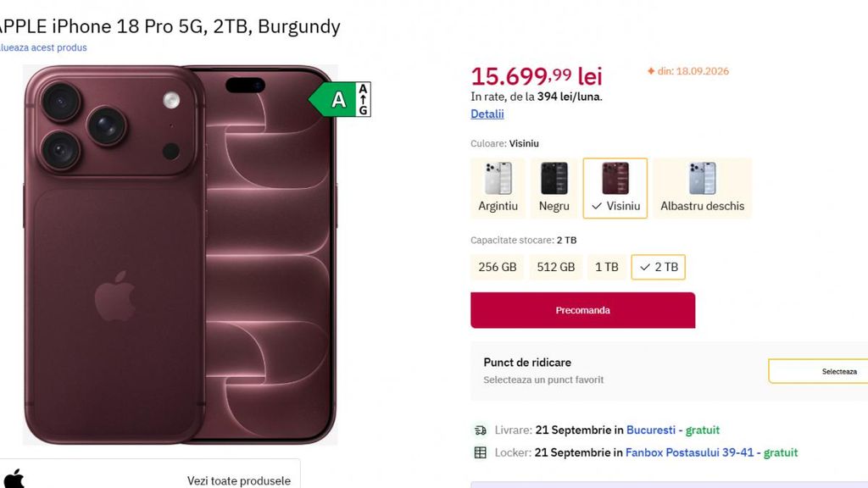Pick the 256 GB storage capacity
The image size is (868, 488).
[497, 267]
